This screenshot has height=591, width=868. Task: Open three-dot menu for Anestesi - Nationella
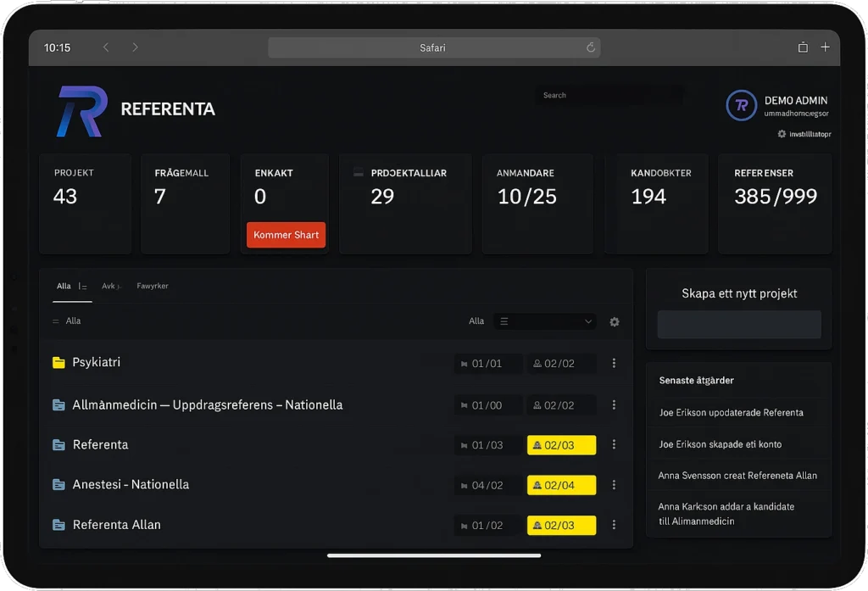tap(615, 485)
